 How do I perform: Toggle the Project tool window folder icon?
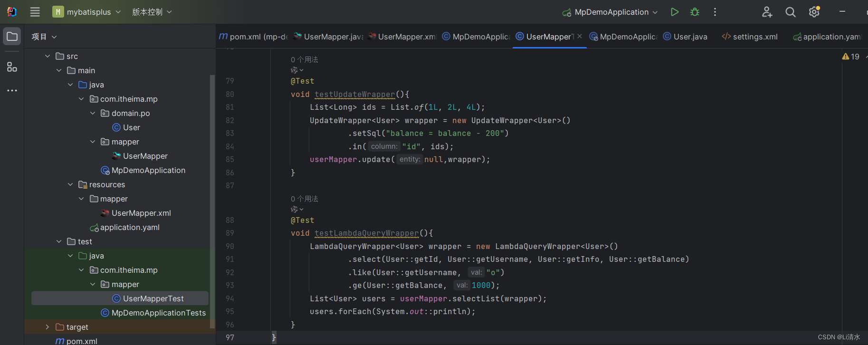point(12,37)
